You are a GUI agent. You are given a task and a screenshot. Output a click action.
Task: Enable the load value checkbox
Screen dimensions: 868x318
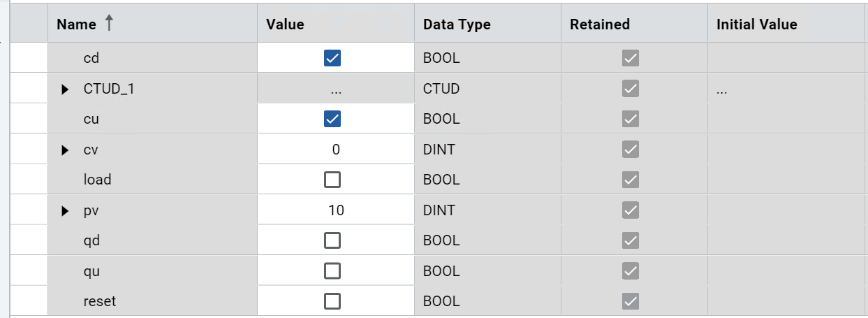pos(332,180)
